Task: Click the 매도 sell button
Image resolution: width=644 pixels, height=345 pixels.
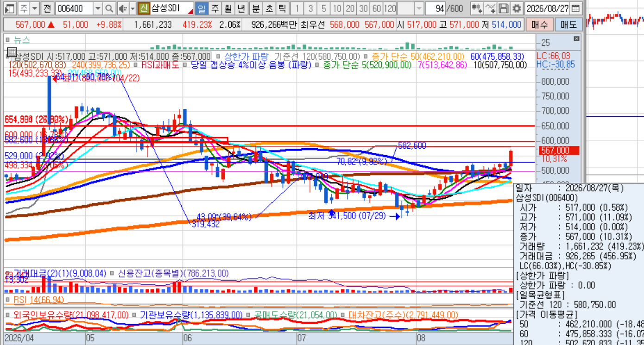Action: [x=568, y=25]
